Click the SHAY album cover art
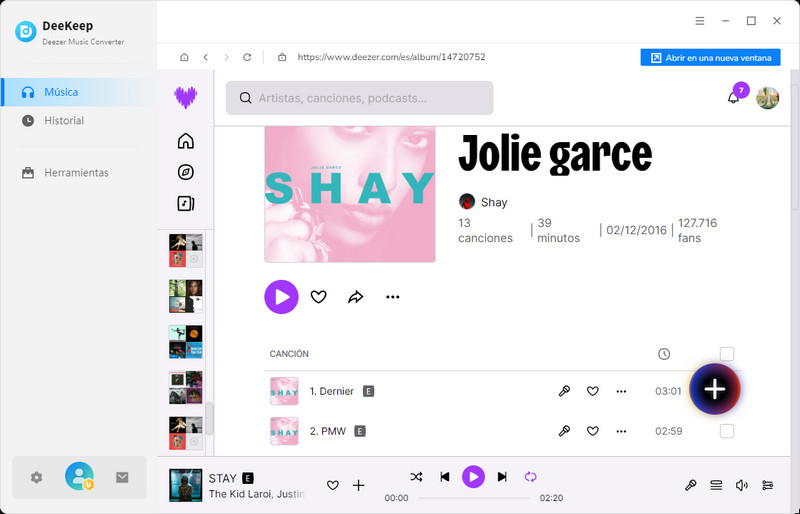The width and height of the screenshot is (800, 514). click(350, 194)
